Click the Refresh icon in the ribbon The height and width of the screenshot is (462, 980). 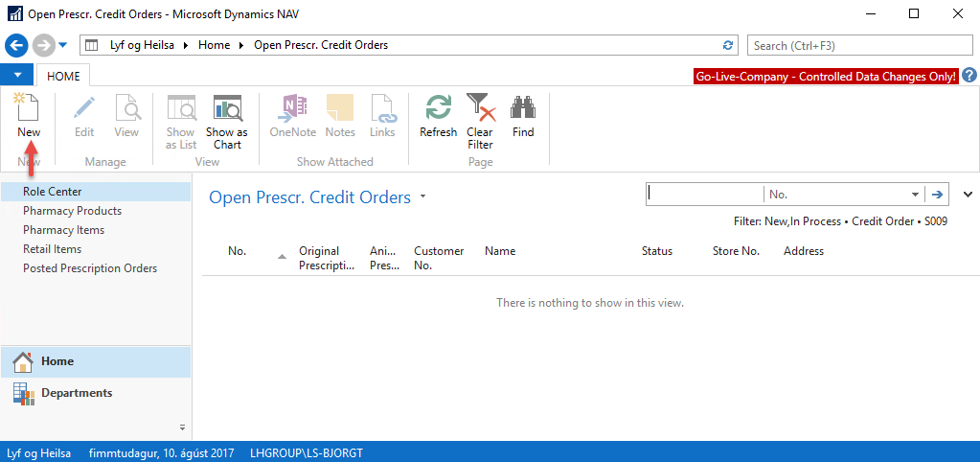pyautogui.click(x=438, y=108)
